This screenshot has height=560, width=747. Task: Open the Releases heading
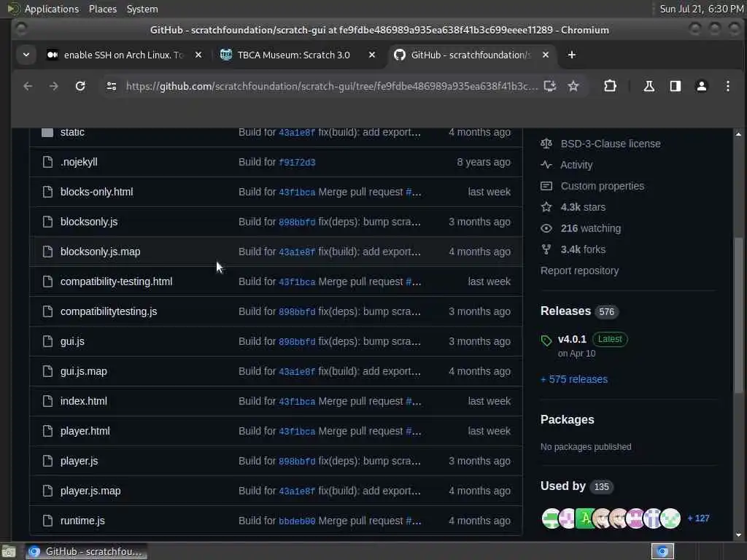click(565, 311)
